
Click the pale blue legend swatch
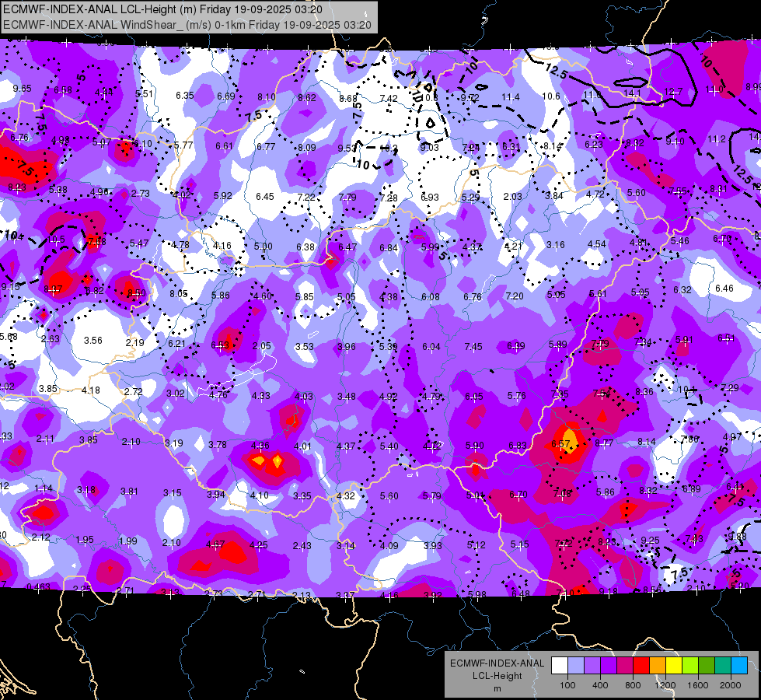[576, 666]
